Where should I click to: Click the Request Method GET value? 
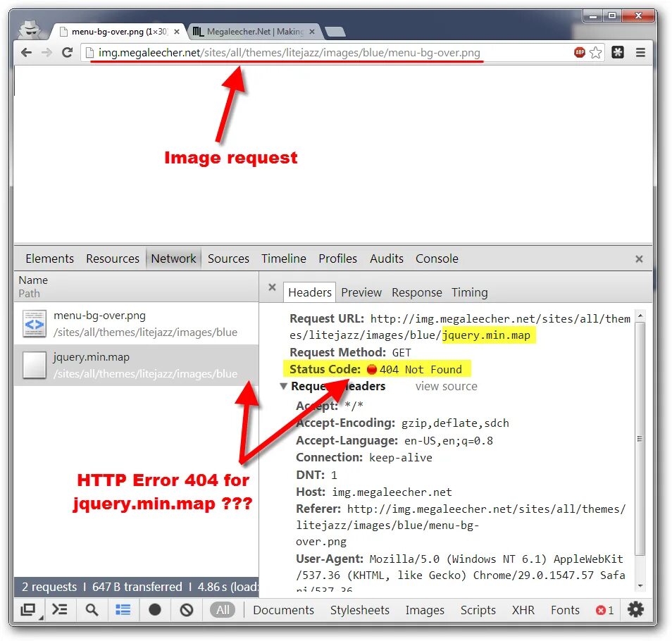(x=402, y=353)
